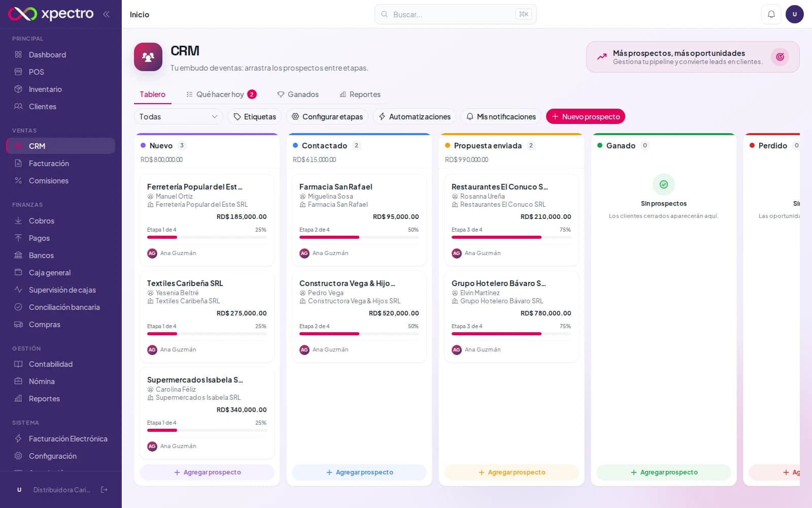The width and height of the screenshot is (812, 508).
Task: Click the Dashboard sidebar icon
Action: (x=18, y=54)
